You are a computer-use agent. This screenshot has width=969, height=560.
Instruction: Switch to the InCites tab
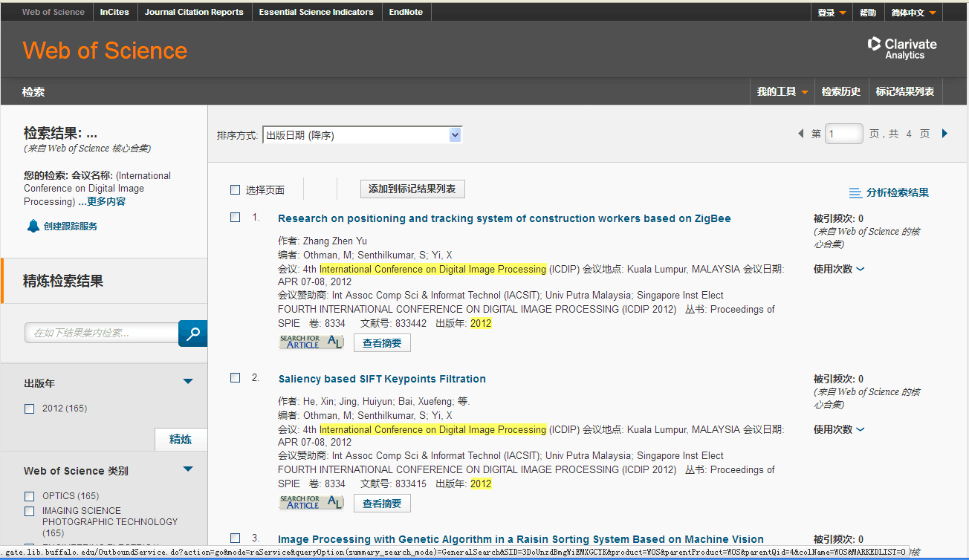coord(114,12)
